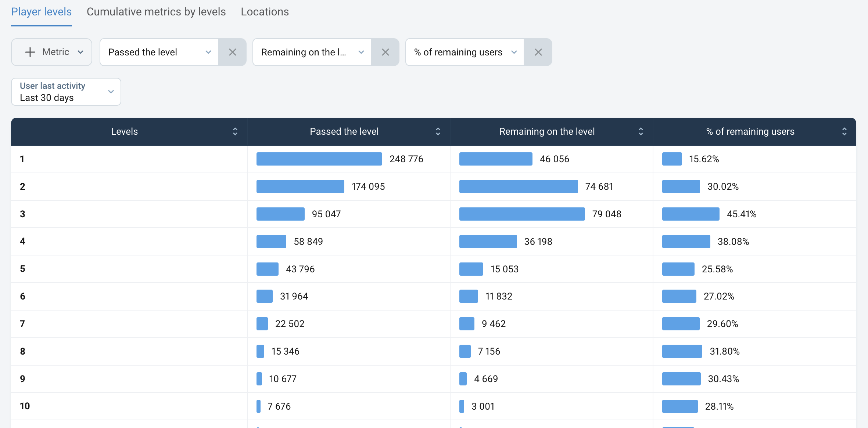Viewport: 868px width, 428px height.
Task: Open the Passed the level dropdown
Action: pyautogui.click(x=159, y=52)
